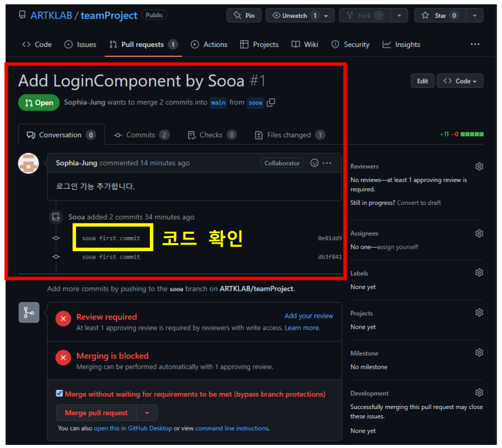This screenshot has width=502, height=448.
Task: Open the teamProject repository link
Action: coord(109,15)
